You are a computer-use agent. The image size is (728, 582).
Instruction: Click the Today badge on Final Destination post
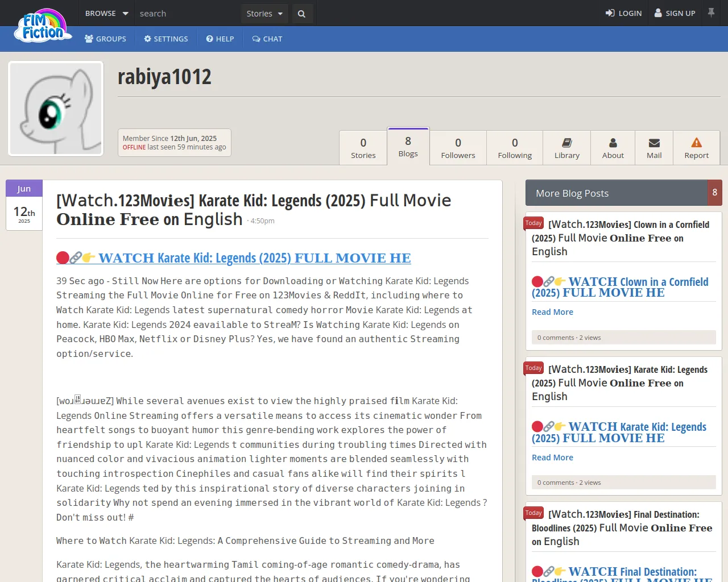click(533, 513)
